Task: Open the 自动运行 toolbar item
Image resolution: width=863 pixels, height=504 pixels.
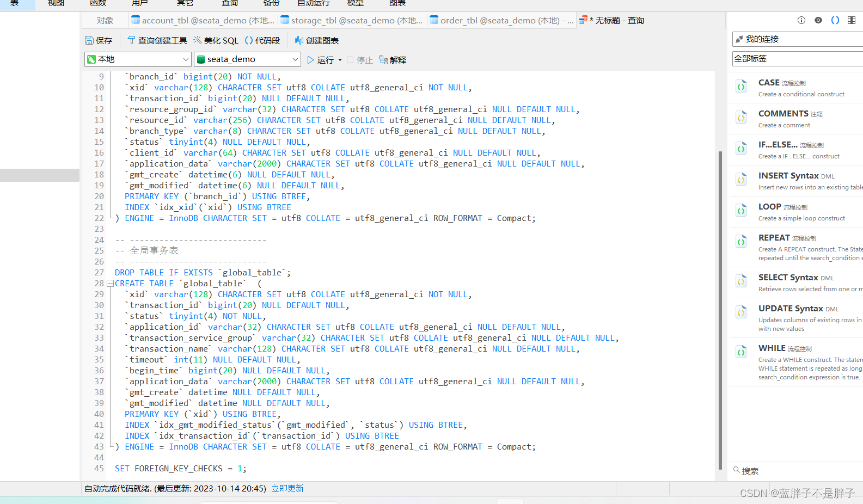Action: [x=314, y=3]
